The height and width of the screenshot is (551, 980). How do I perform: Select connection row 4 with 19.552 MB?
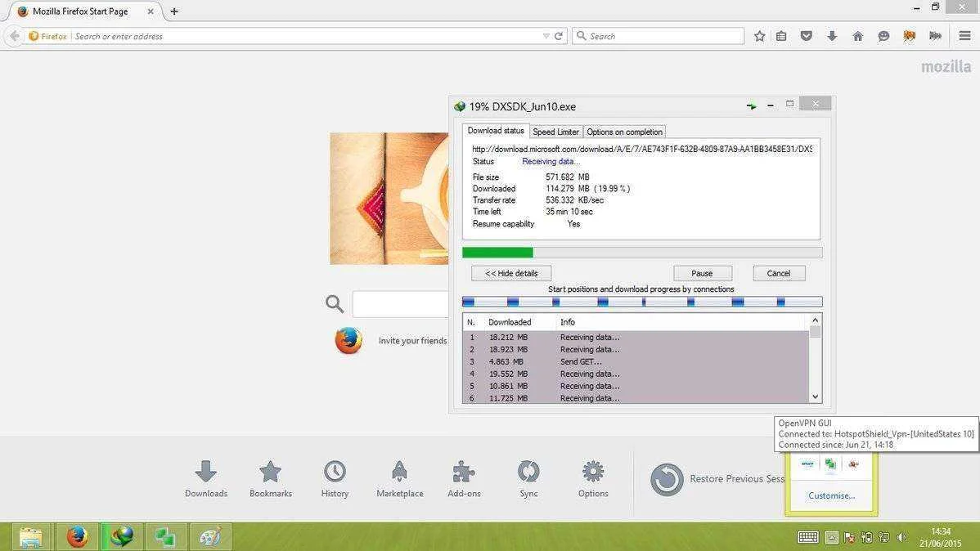tap(636, 374)
